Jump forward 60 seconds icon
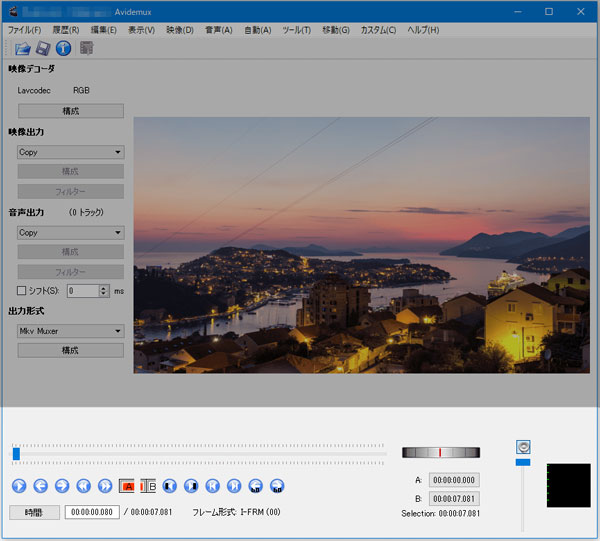600x541 pixels. coord(277,486)
